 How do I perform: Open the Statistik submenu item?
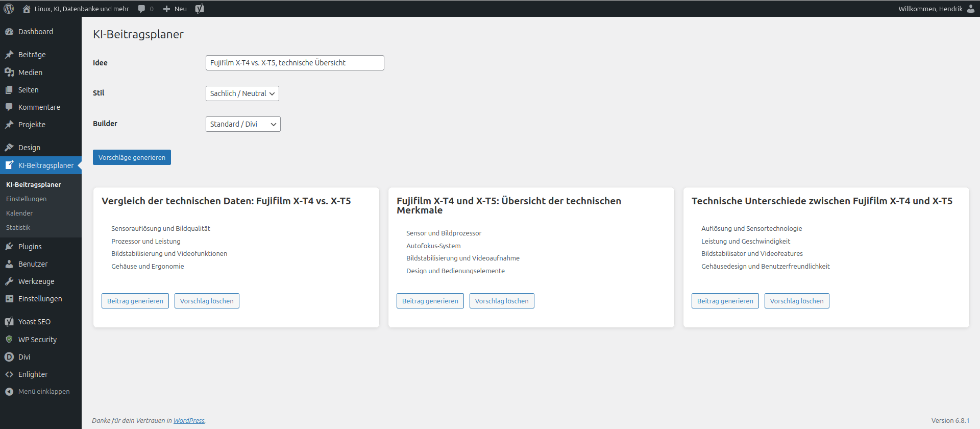pos(18,228)
